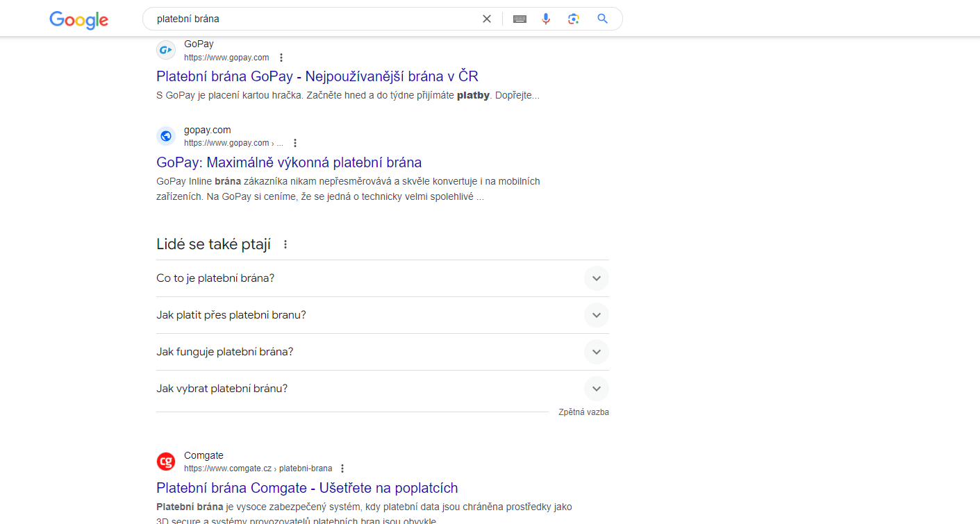Click the comgate.cz › platebni-brana URL
The height and width of the screenshot is (524, 980).
click(258, 468)
